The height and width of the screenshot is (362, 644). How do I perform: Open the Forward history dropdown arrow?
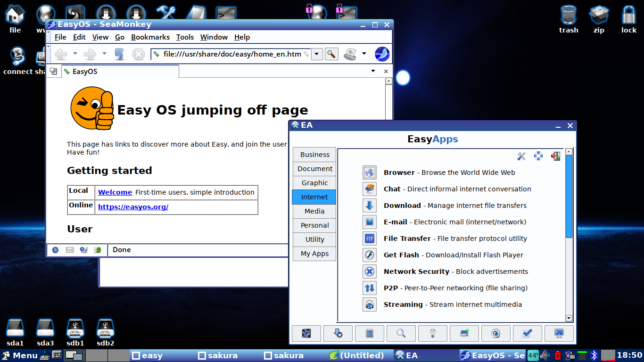pos(104,54)
